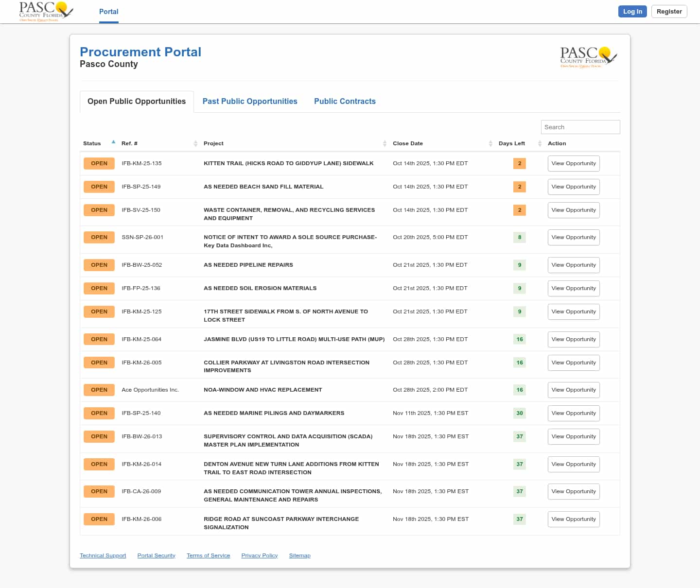Click the 37 days badge for IFB-BW-26-013
700x588 pixels.
pyautogui.click(x=519, y=436)
